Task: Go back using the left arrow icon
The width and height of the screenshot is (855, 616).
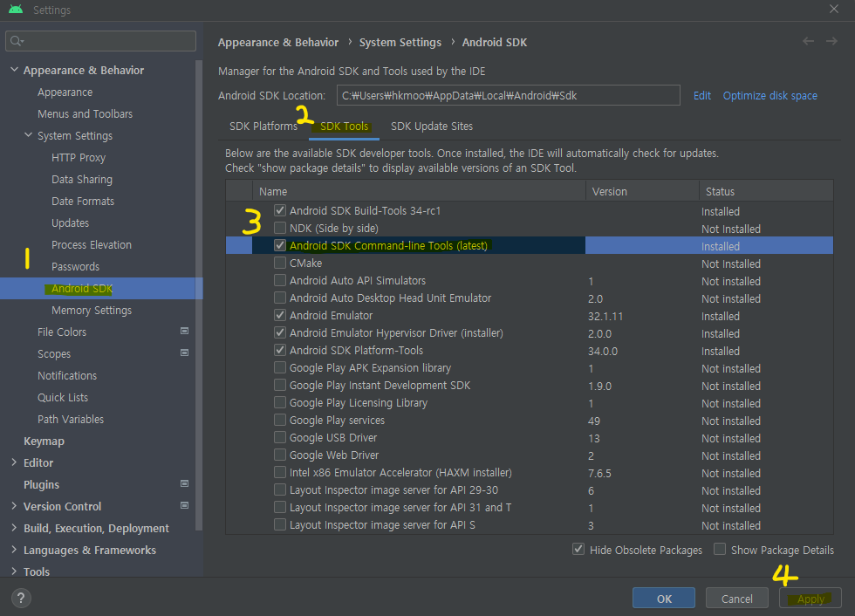Action: click(808, 41)
